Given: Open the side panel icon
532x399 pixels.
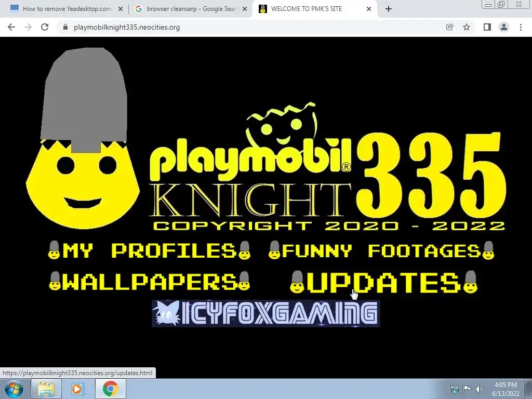Looking at the screenshot, I should click(487, 27).
